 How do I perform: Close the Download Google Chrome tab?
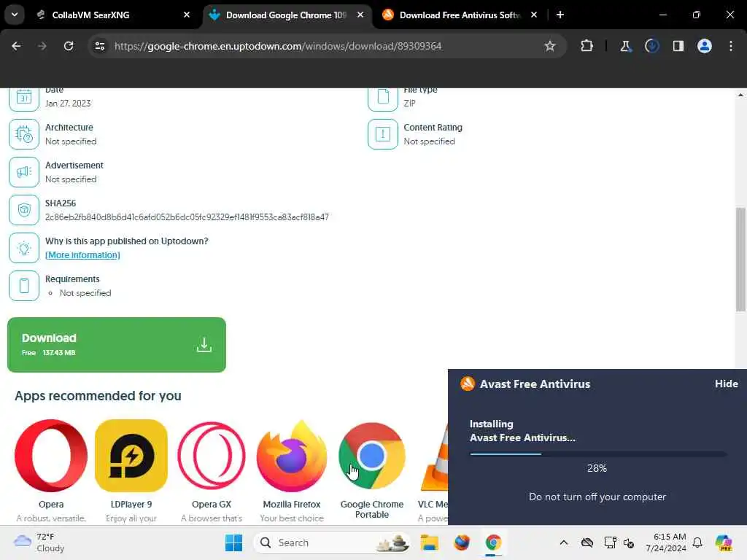pyautogui.click(x=360, y=15)
